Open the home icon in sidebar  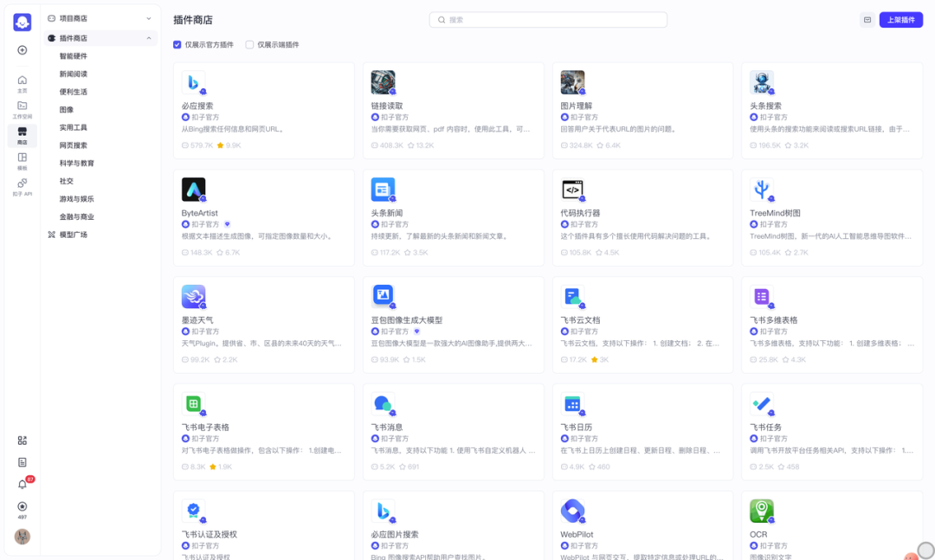point(22,80)
